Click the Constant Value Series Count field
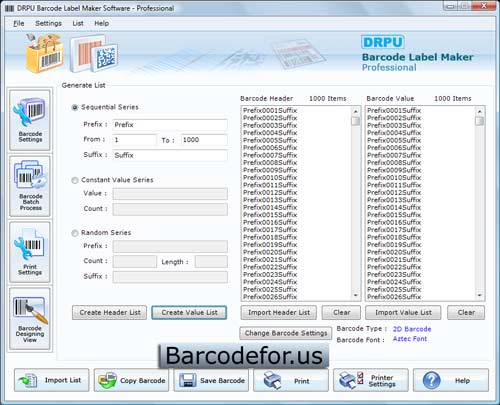 point(170,209)
